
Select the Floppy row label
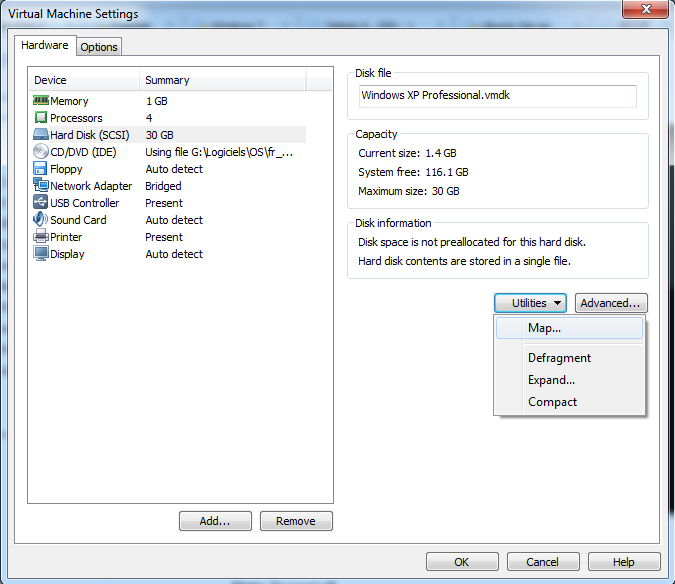(x=66, y=169)
